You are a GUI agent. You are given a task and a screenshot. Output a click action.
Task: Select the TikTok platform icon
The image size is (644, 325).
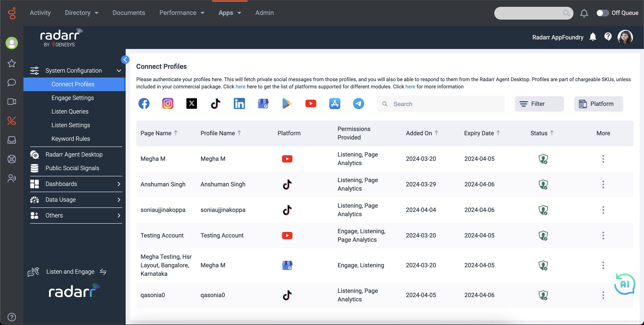click(216, 104)
